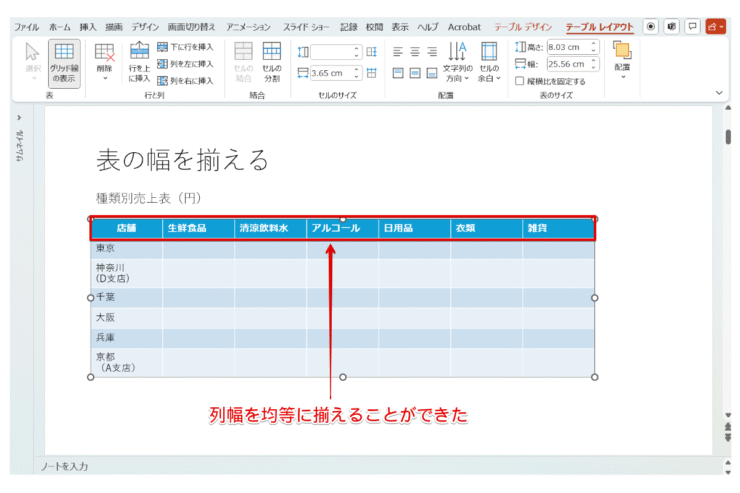
Task: Open the red share button
Action: pyautogui.click(x=715, y=26)
